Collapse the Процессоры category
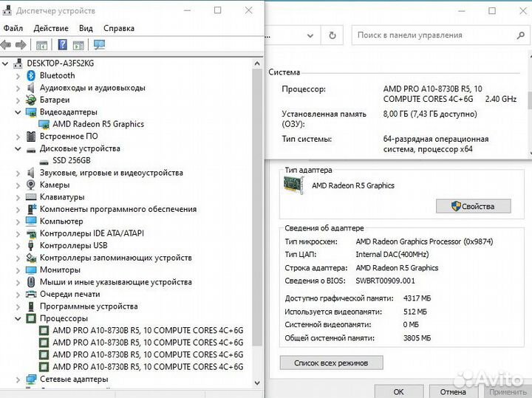Viewport: 532px width, 398px height. click(17, 318)
